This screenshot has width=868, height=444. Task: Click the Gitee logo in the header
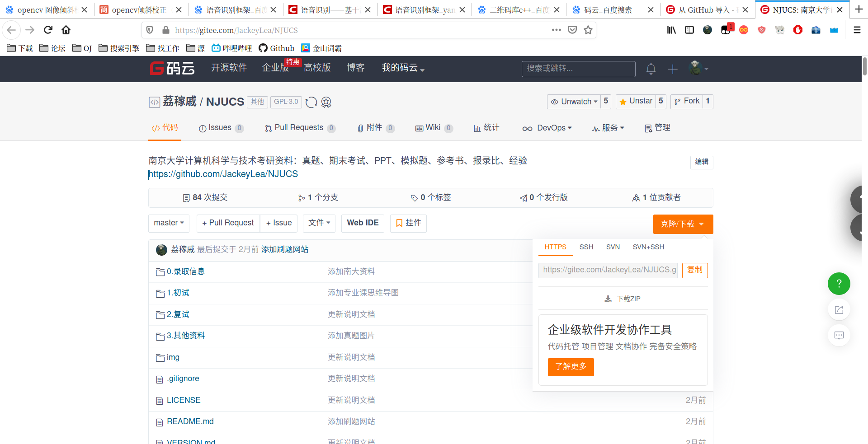[172, 68]
